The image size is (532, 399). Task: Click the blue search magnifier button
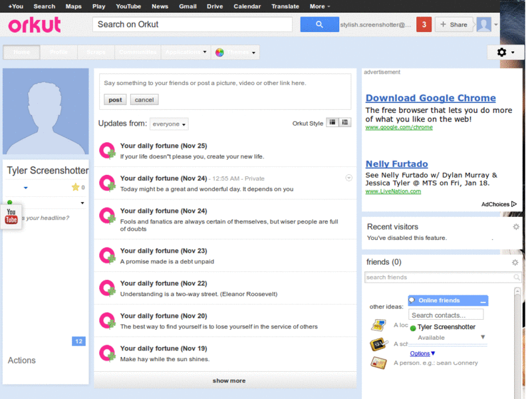point(319,25)
